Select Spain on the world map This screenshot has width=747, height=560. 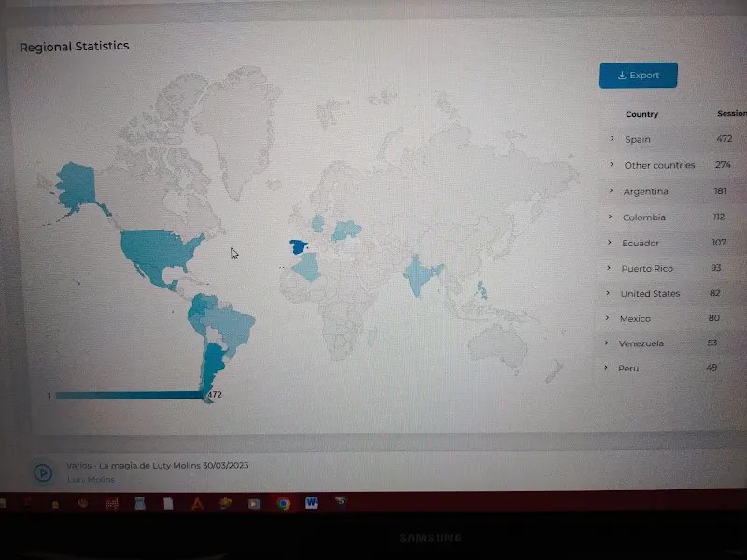(x=298, y=247)
